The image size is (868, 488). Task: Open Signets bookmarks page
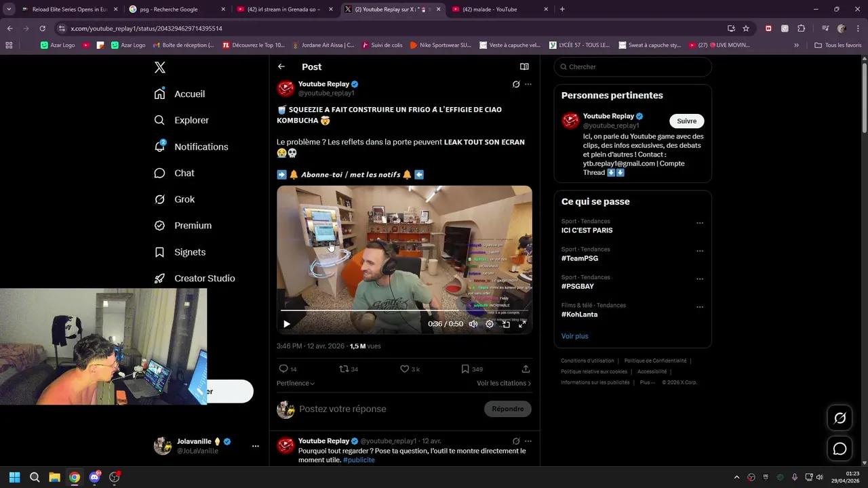(180, 252)
